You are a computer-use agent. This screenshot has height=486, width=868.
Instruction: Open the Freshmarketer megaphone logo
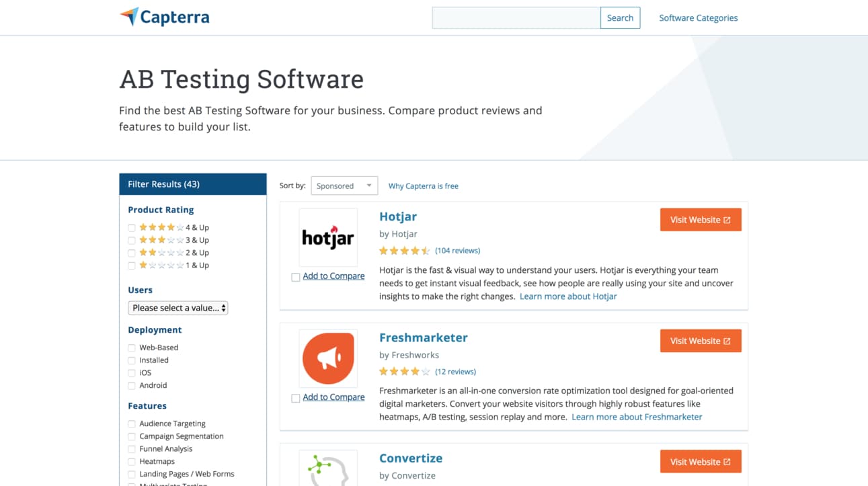coord(328,358)
